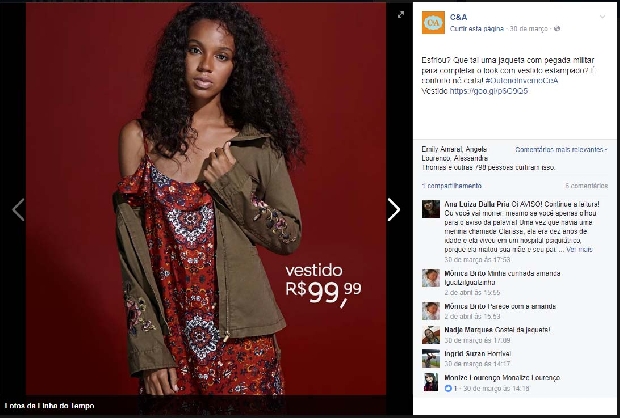The image size is (620, 418).
Task: Open the Fotos da Linha do Tempo album
Action: [x=49, y=406]
